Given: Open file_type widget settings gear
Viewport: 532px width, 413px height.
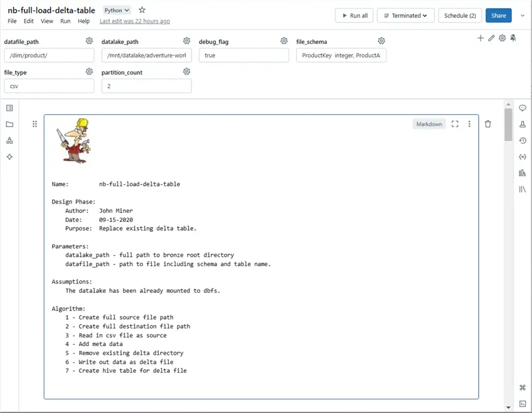Looking at the screenshot, I should pos(89,72).
